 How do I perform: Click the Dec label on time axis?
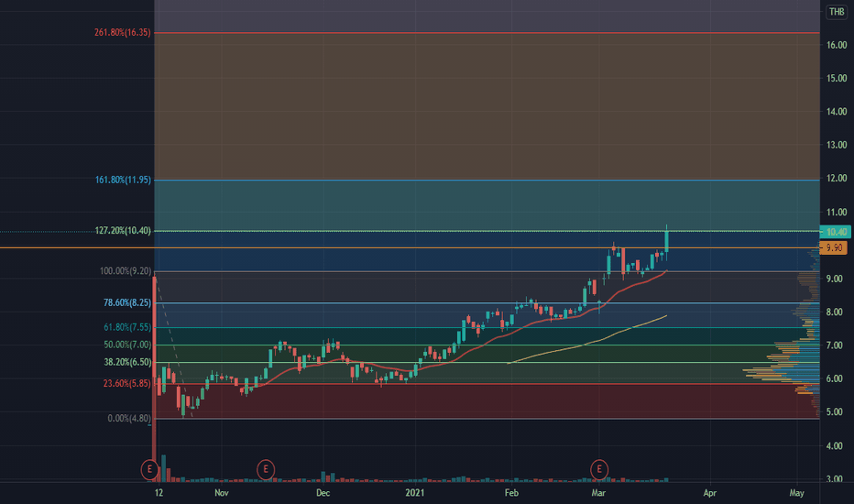point(323,493)
